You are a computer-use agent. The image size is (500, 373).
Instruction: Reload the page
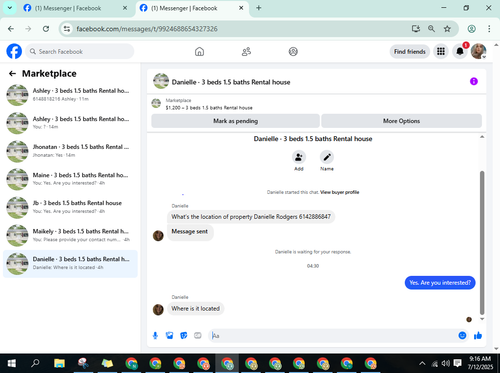pyautogui.click(x=46, y=29)
